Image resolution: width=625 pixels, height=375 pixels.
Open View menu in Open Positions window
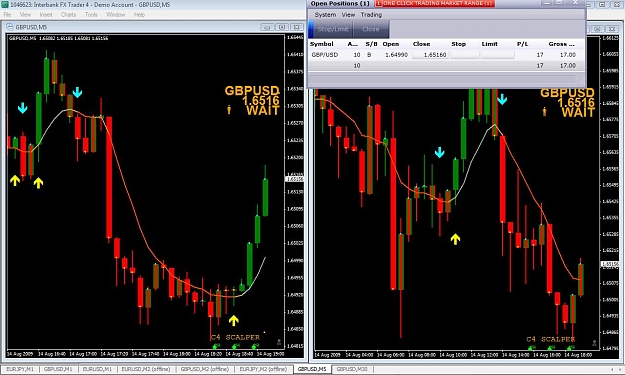348,15
